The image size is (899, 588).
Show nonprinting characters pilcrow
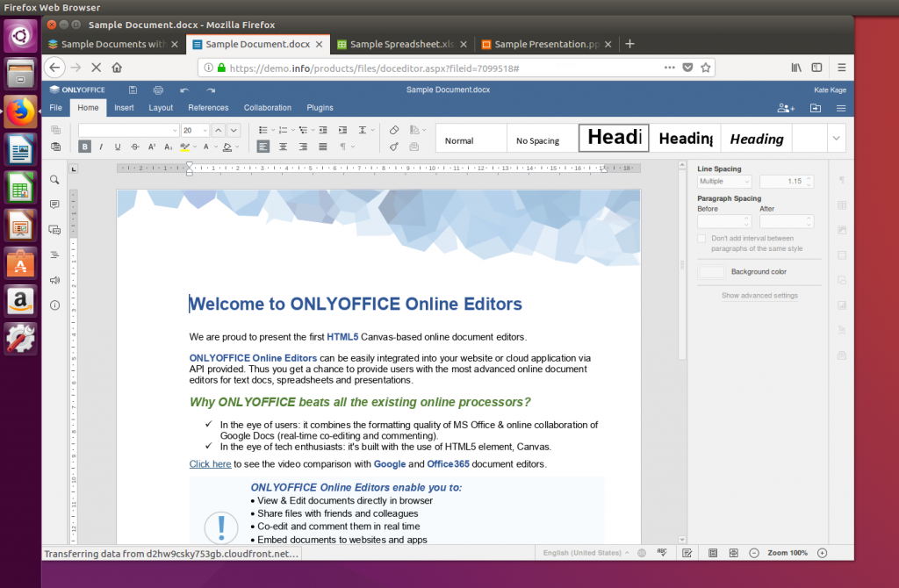click(343, 147)
